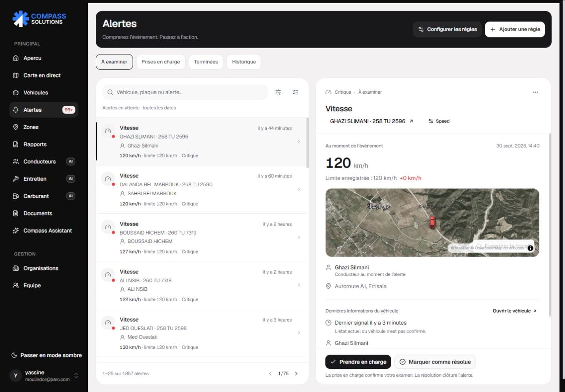The width and height of the screenshot is (565, 392).
Task: Switch to Historique tab
Action: coord(244,62)
